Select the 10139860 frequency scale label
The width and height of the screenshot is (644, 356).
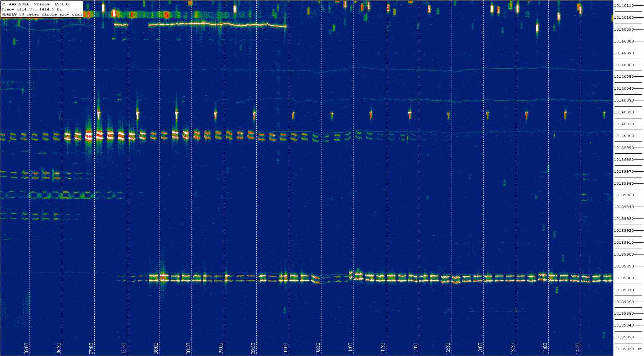624,302
